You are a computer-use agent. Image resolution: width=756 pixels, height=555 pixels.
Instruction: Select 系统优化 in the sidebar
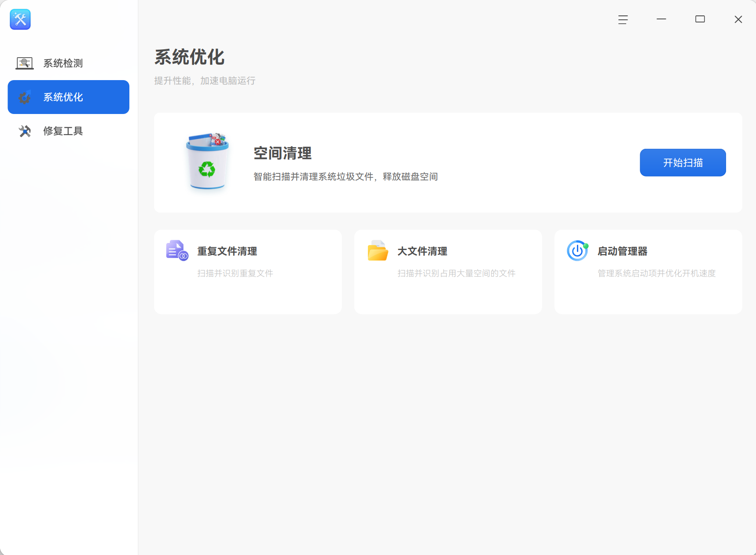coord(69,97)
